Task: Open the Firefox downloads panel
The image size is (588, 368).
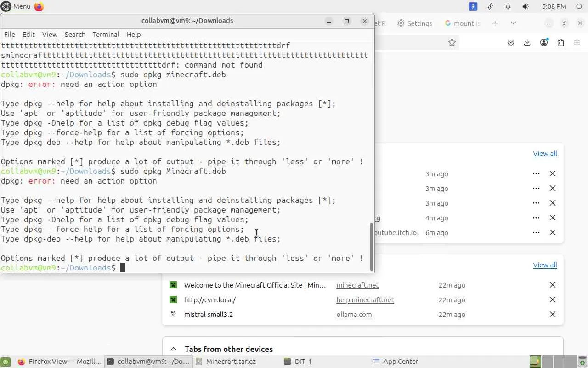Action: coord(527,42)
